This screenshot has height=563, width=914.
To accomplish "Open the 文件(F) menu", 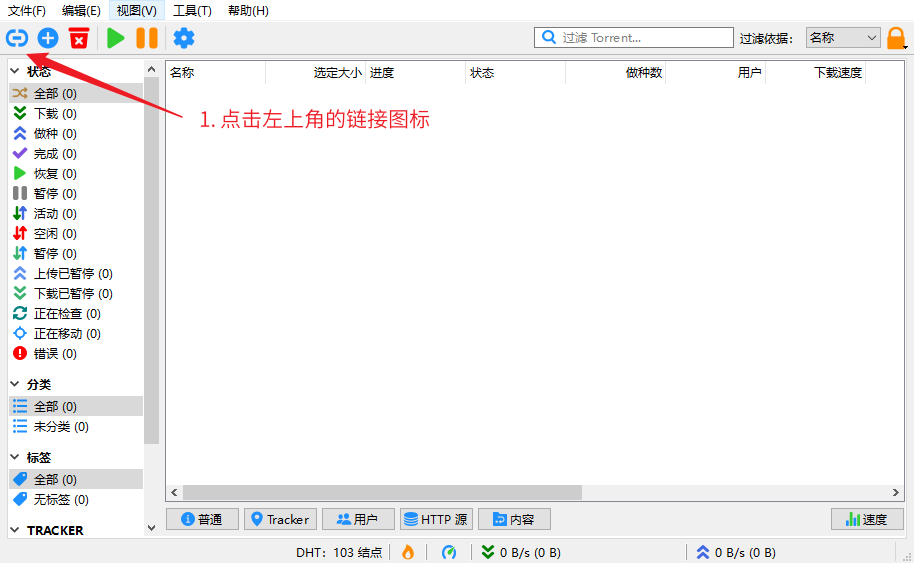I will pos(27,10).
